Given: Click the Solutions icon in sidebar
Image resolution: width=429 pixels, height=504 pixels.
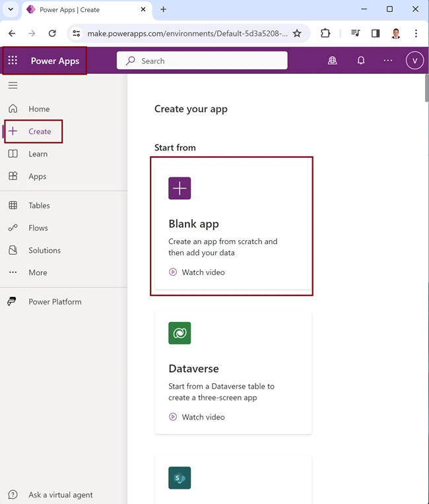Looking at the screenshot, I should [x=13, y=250].
